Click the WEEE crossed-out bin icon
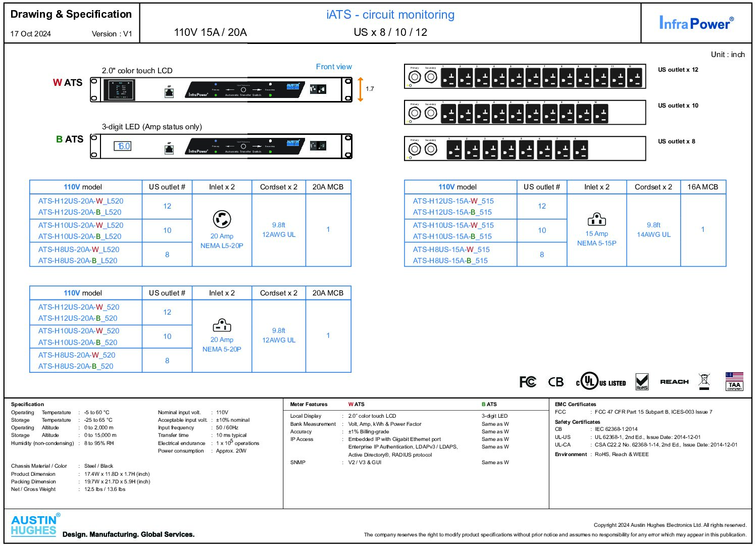This screenshot has height=546, width=756. 704,381
